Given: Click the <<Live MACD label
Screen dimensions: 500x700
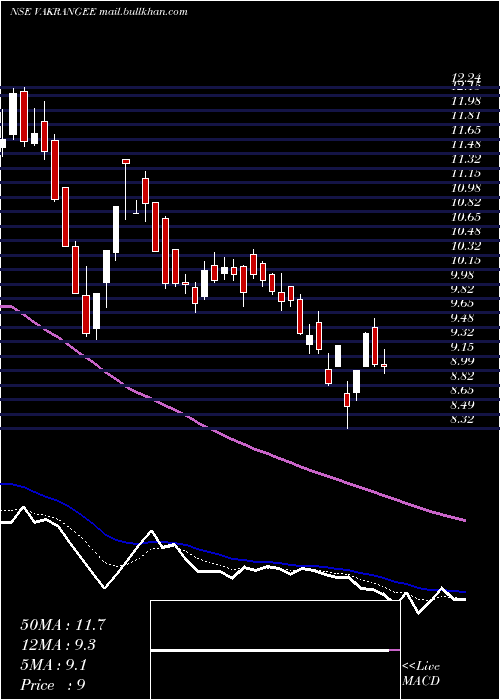Looking at the screenshot, I should pyautogui.click(x=421, y=674).
